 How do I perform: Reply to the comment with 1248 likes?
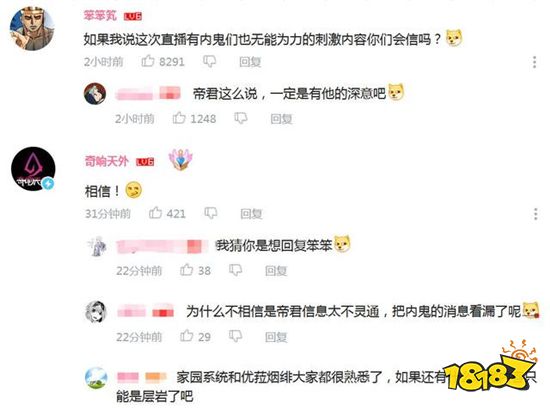[281, 119]
